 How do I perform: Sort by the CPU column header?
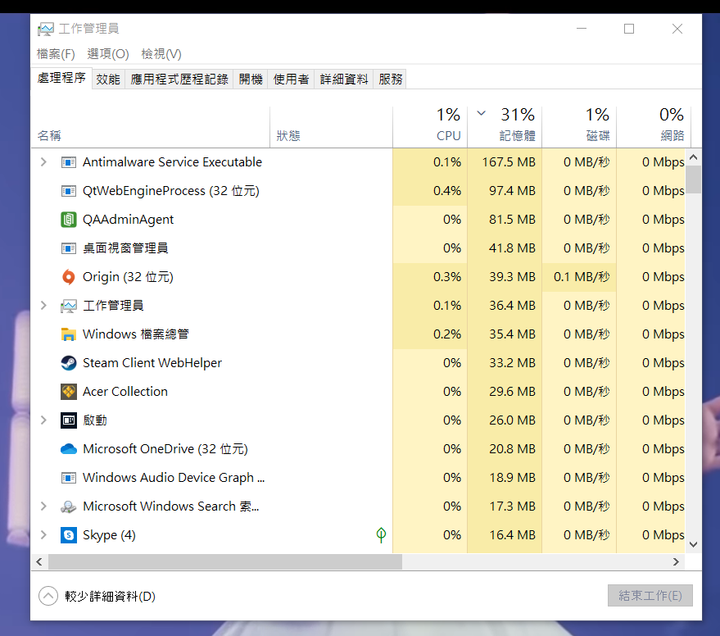point(430,127)
